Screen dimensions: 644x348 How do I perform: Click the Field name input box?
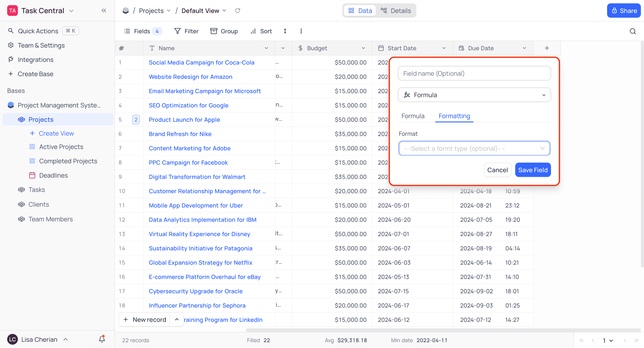[474, 73]
